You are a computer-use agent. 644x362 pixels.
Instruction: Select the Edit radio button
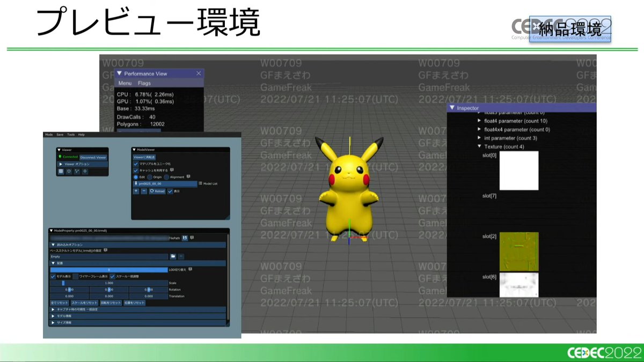coord(136,177)
